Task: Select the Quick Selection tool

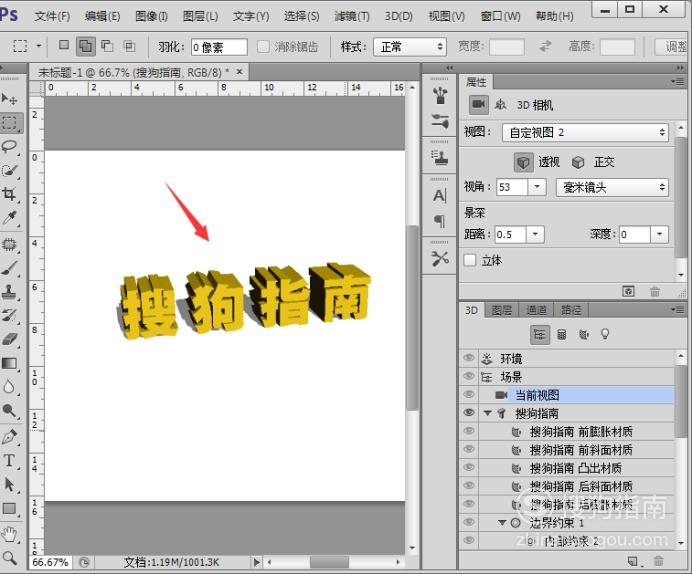Action: click(9, 170)
